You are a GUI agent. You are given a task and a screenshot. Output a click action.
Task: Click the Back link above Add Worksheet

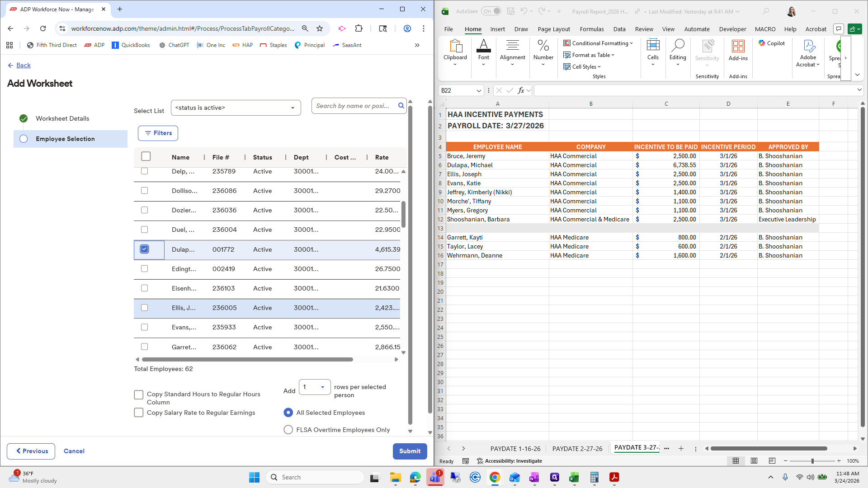pyautogui.click(x=24, y=65)
